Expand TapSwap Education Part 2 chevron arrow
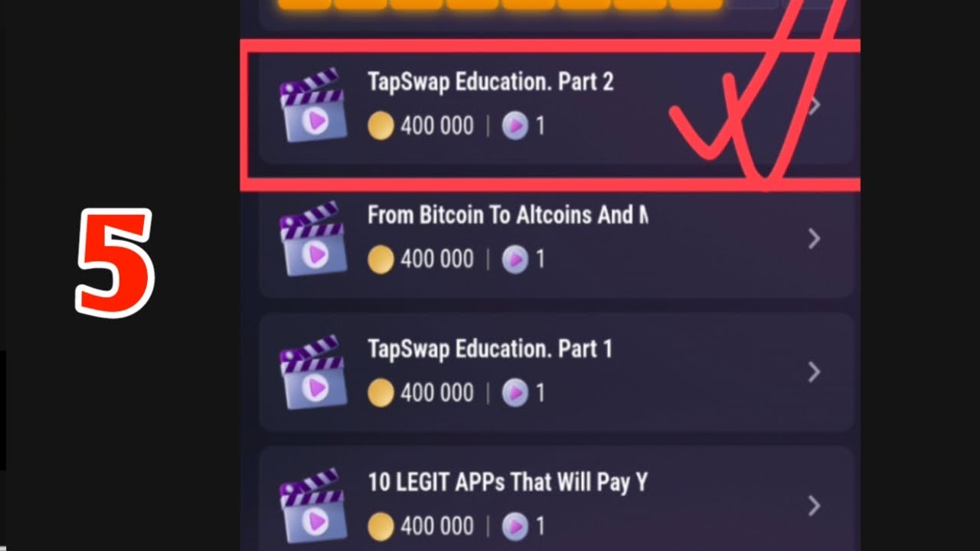 (814, 106)
